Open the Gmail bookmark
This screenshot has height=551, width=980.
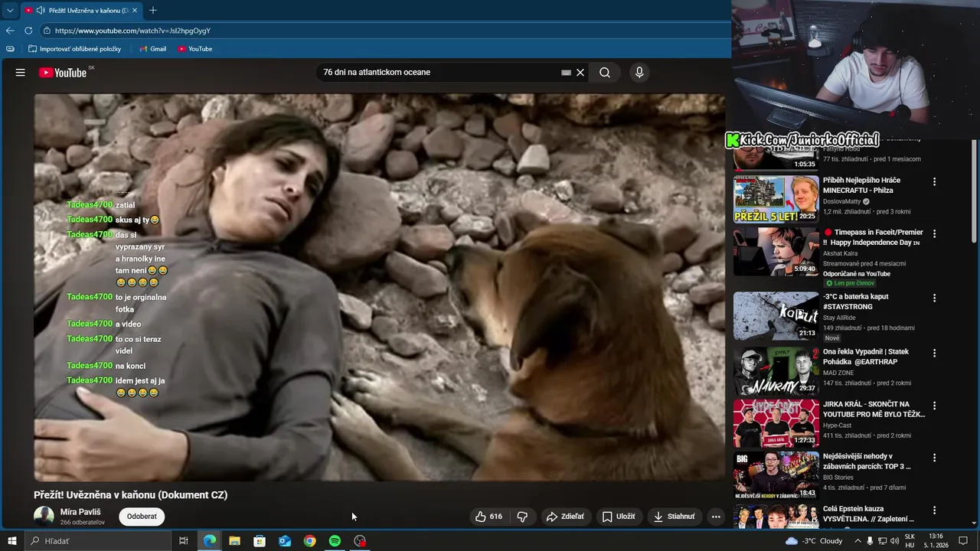(152, 49)
